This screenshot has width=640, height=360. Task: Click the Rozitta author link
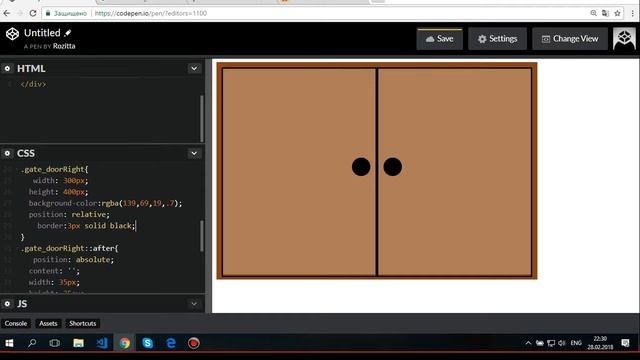coord(64,46)
